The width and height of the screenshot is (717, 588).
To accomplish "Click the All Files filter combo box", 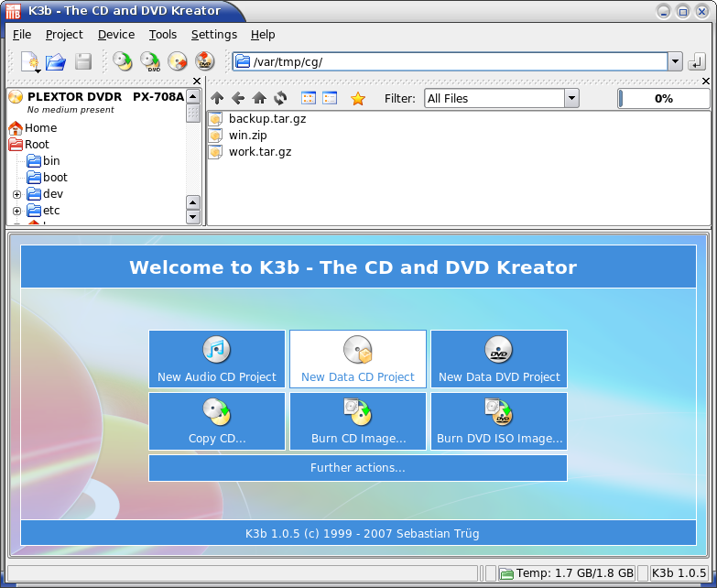I will [502, 98].
